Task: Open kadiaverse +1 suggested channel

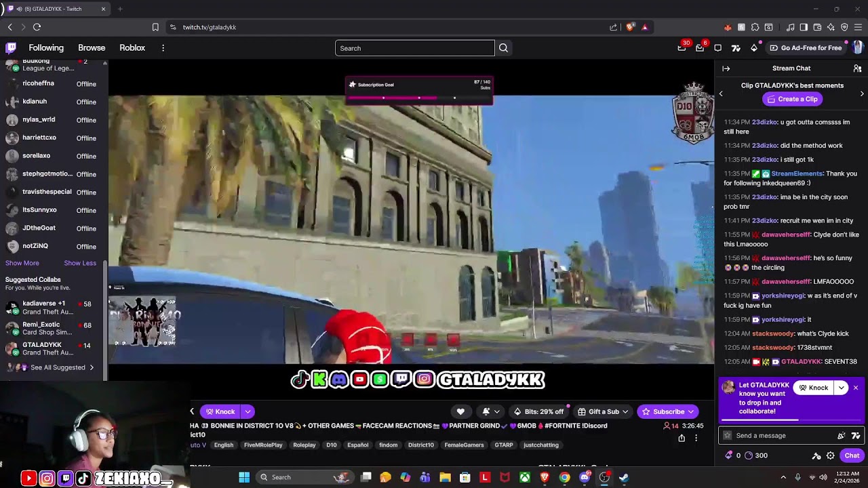Action: pos(53,308)
